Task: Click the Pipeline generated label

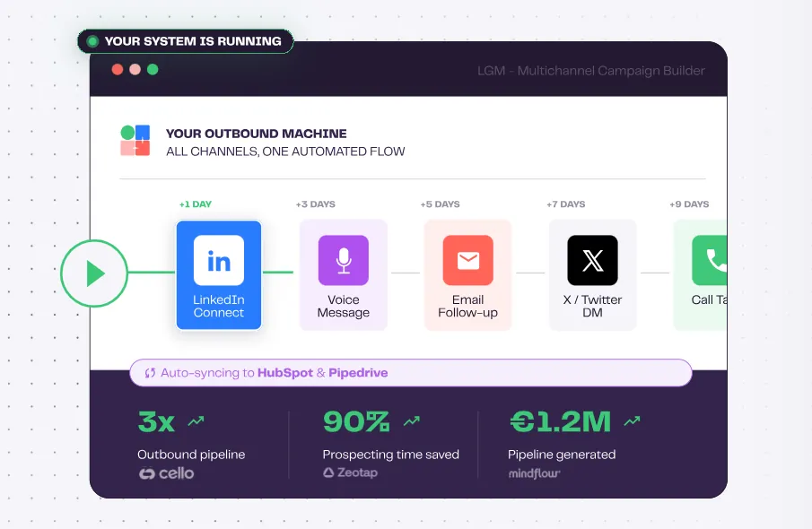Action: tap(562, 455)
